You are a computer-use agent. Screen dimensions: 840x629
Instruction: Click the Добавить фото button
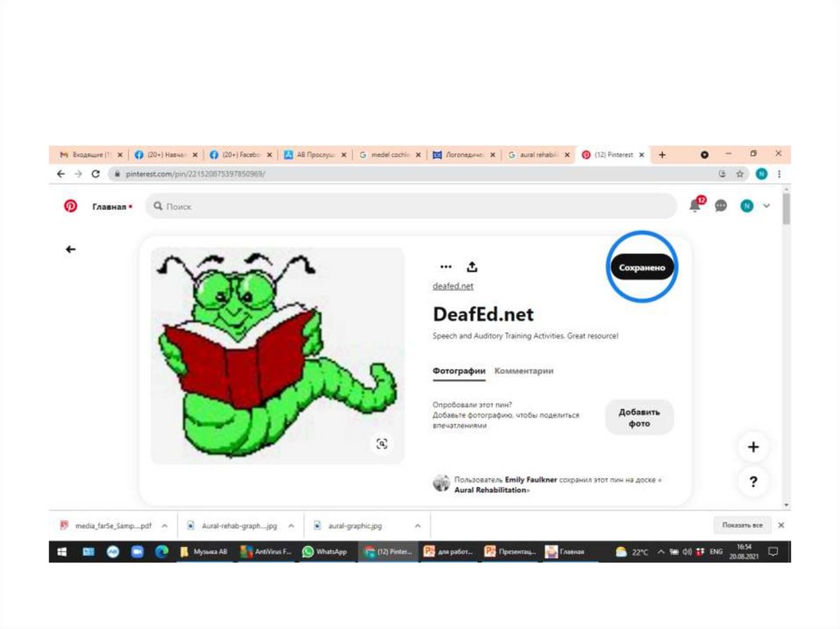[639, 417]
